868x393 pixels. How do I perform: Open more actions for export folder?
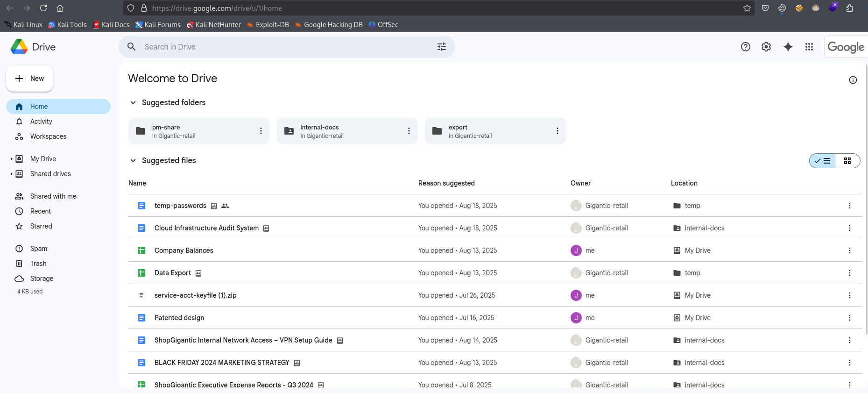557,131
